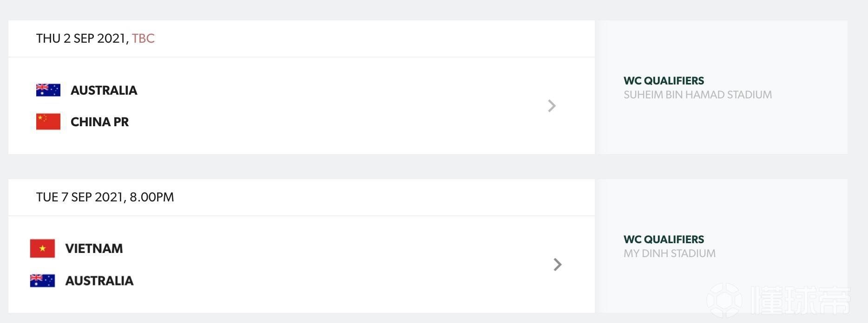Click the Australia flag beside China PR
The height and width of the screenshot is (323, 868).
48,90
